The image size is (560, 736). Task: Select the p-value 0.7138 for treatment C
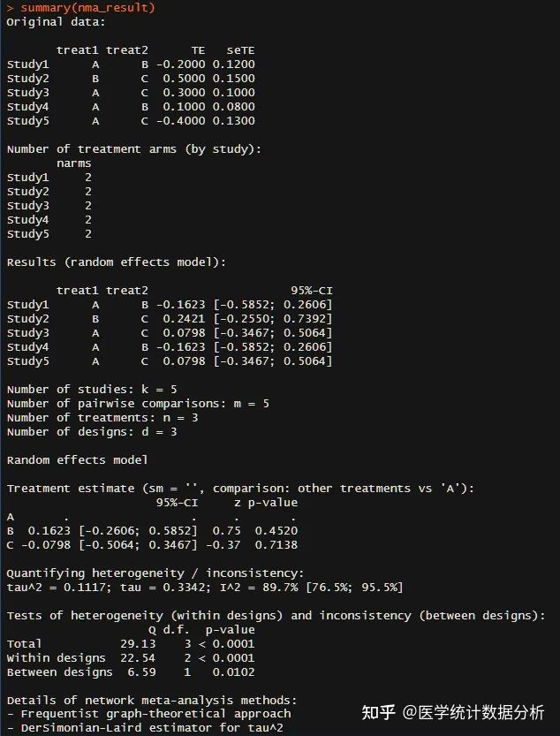[276, 545]
